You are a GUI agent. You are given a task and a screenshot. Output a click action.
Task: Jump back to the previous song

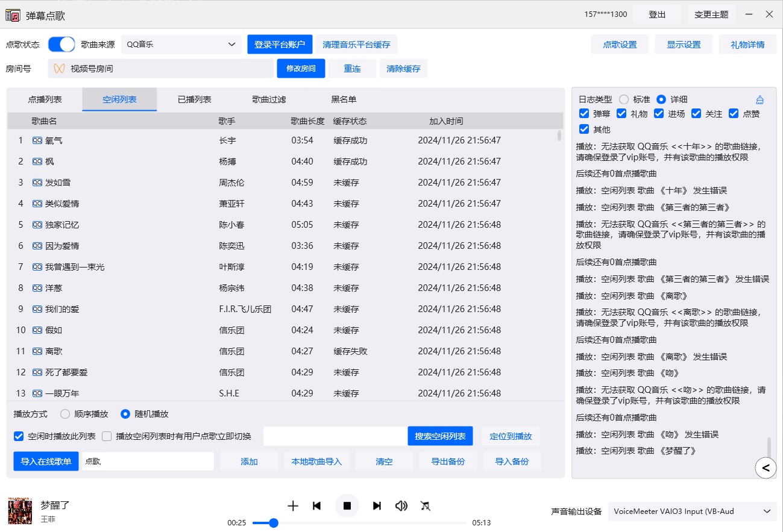coord(317,505)
